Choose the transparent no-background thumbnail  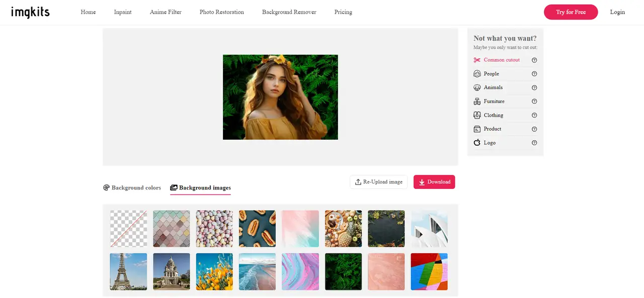coord(128,229)
